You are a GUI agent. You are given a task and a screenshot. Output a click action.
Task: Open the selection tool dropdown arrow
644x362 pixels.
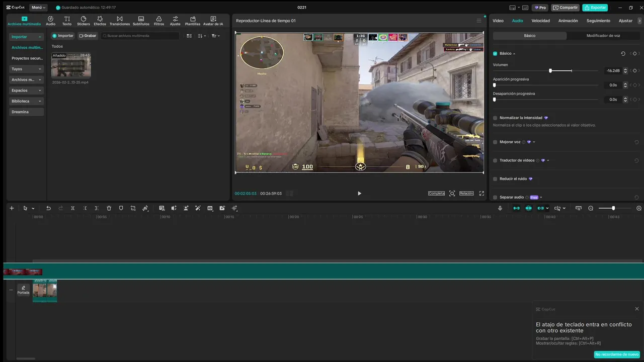[x=33, y=208]
